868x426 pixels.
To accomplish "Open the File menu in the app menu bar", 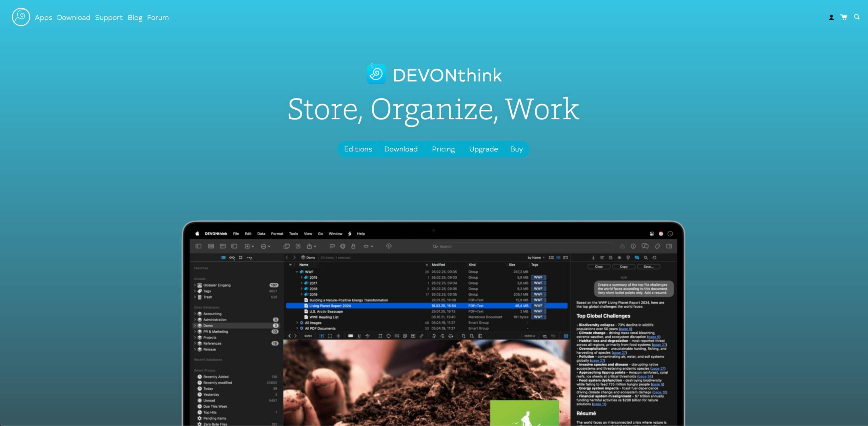I will (236, 234).
